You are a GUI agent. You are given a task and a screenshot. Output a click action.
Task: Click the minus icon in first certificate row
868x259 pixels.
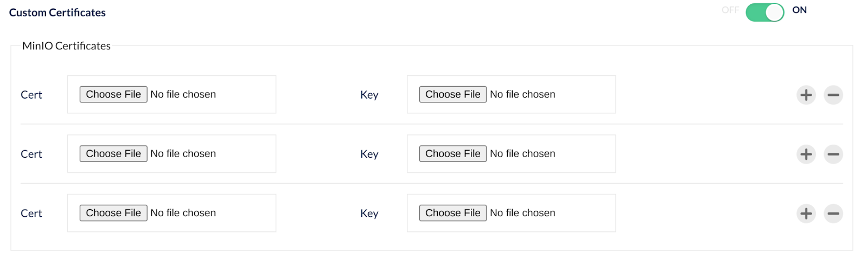(x=833, y=95)
